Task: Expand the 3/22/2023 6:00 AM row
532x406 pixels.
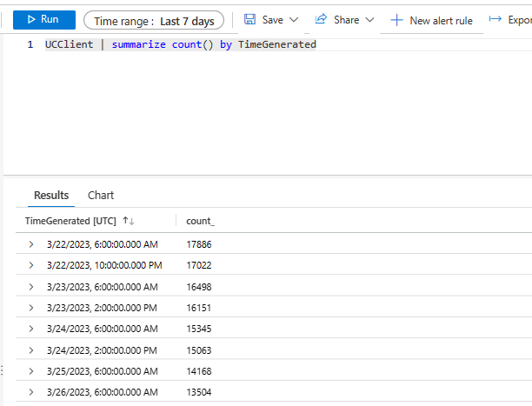Action: click(31, 245)
